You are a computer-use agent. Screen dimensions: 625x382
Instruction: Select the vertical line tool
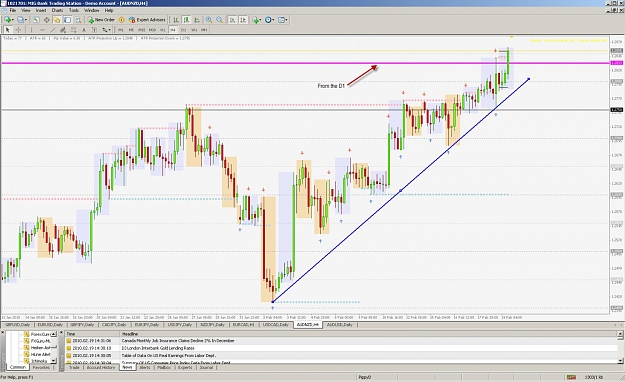(x=31, y=30)
